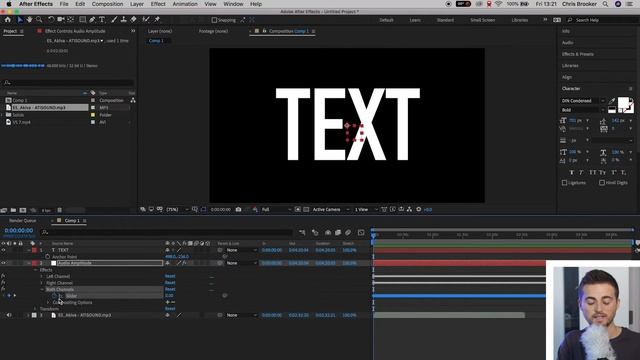This screenshot has height=360, width=640.
Task: Create new folder icon in Project panel
Action: click(x=13, y=210)
